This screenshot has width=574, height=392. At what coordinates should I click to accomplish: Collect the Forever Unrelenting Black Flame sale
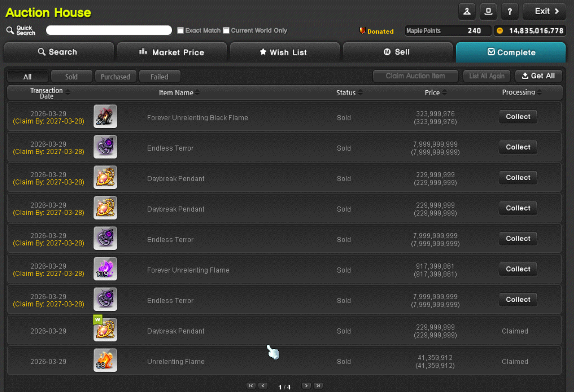[518, 117]
